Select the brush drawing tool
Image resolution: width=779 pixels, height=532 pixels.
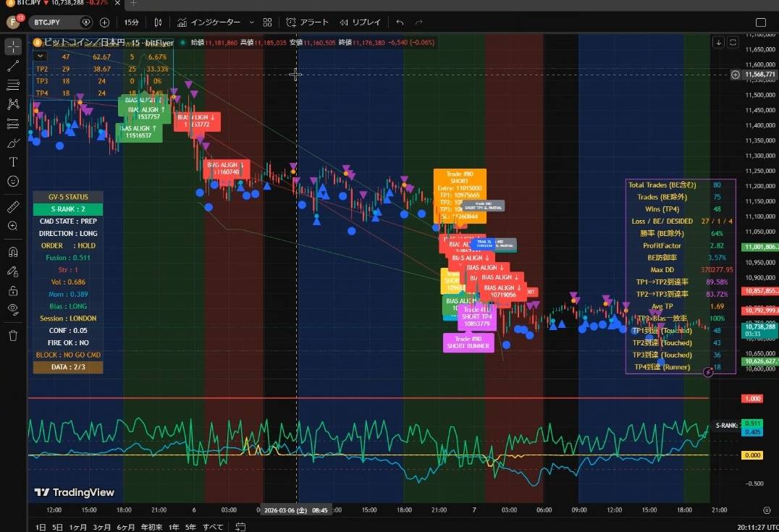coord(13,143)
